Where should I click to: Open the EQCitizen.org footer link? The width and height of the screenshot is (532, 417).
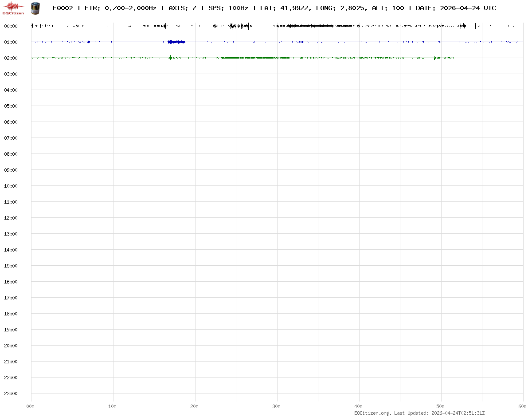372,413
